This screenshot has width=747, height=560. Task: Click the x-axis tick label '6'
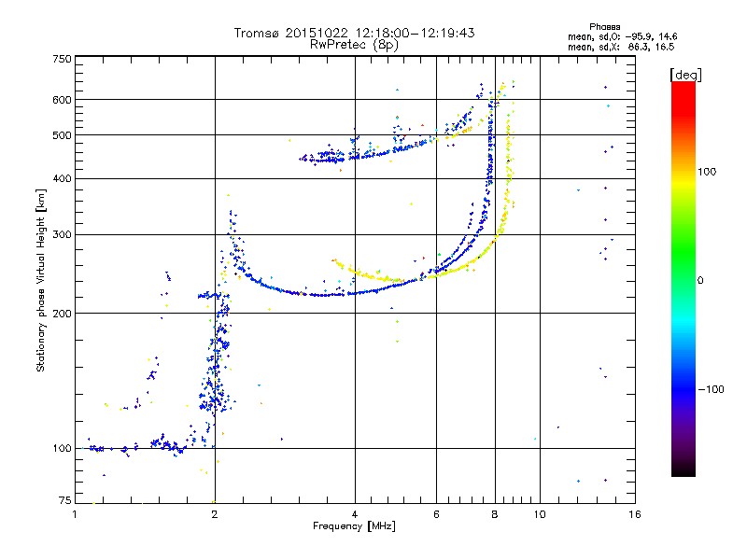(x=436, y=514)
